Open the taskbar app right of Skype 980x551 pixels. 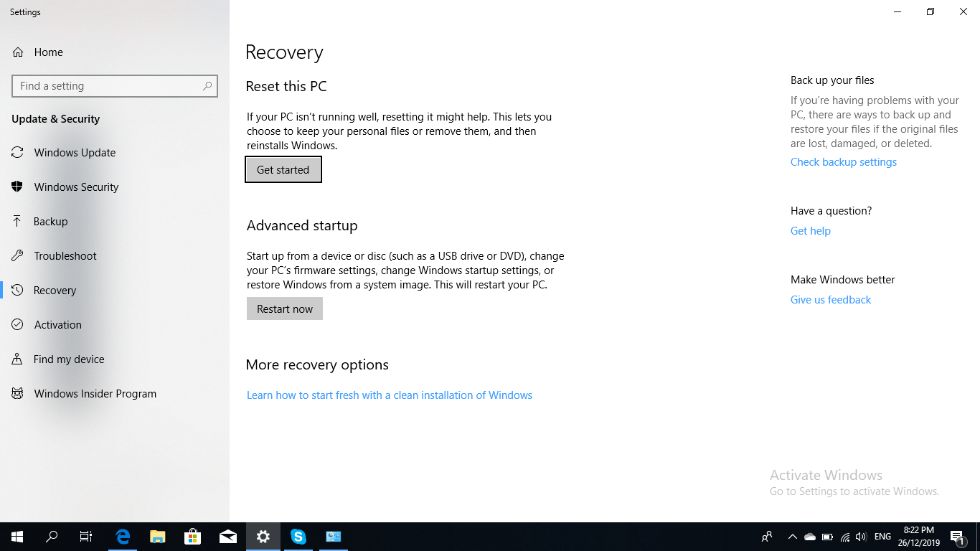pyautogui.click(x=334, y=537)
